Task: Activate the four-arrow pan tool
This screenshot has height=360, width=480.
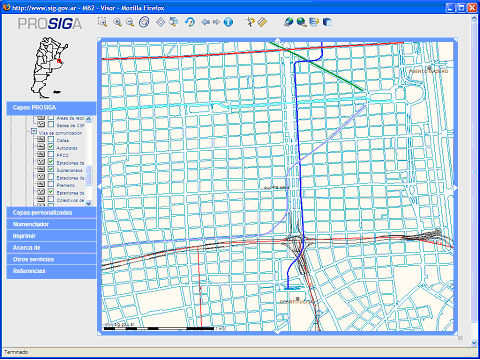Action: click(161, 22)
